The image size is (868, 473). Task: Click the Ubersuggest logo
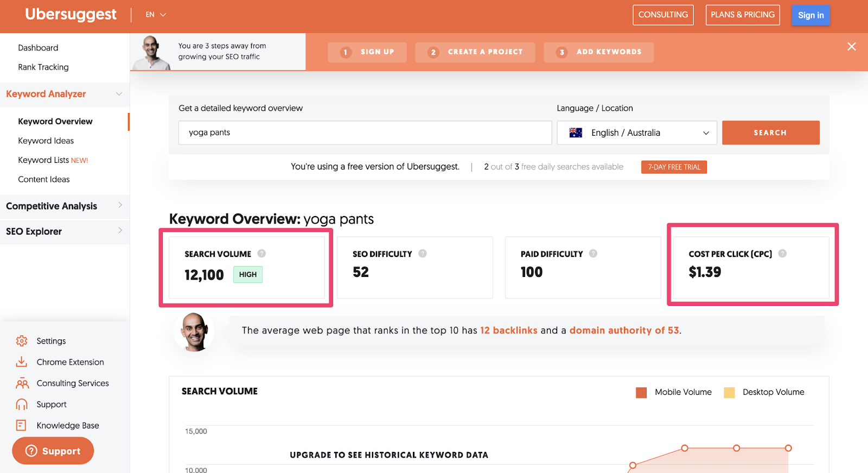click(71, 15)
